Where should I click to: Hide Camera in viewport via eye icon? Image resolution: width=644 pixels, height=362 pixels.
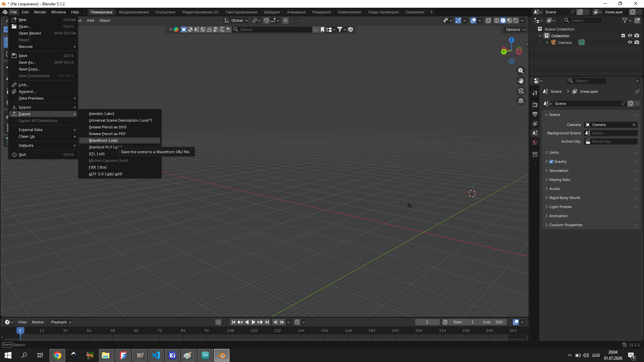coord(630,42)
